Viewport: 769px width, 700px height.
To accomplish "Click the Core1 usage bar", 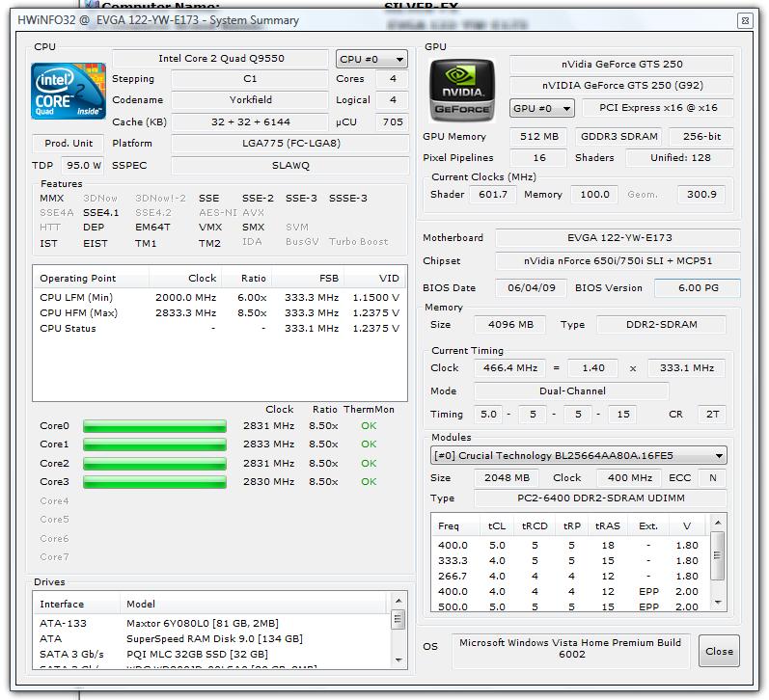I will (154, 444).
